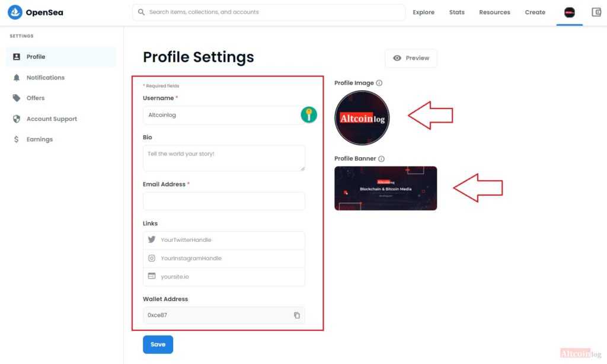Open the account avatar menu

click(569, 12)
